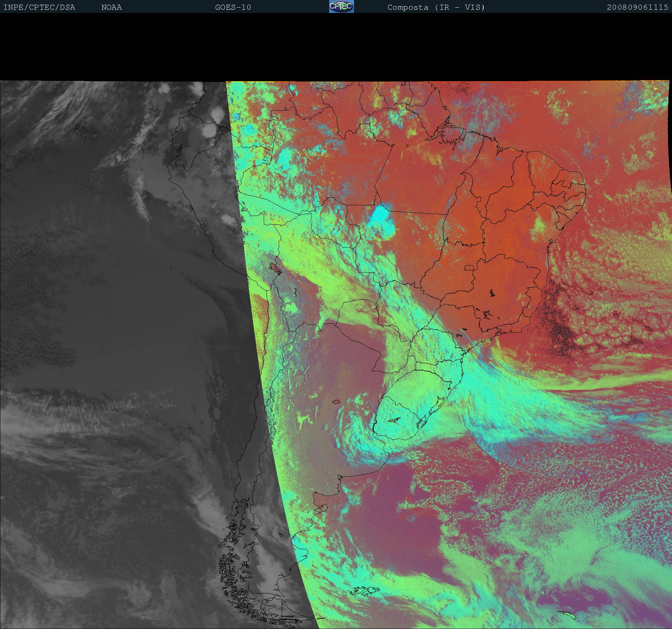Click the red Mar Chiquita lake in Argentina
The height and width of the screenshot is (629, 672).
336,402
